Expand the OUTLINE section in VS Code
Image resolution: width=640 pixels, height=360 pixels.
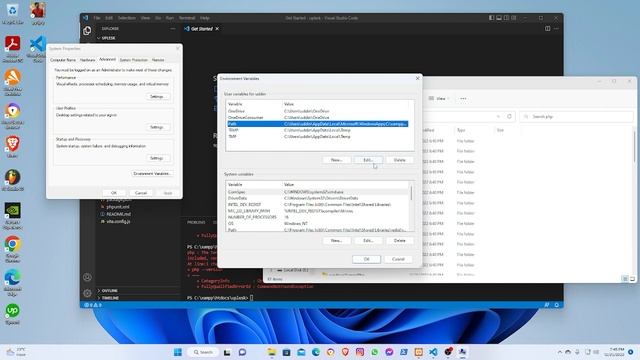pyautogui.click(x=109, y=291)
